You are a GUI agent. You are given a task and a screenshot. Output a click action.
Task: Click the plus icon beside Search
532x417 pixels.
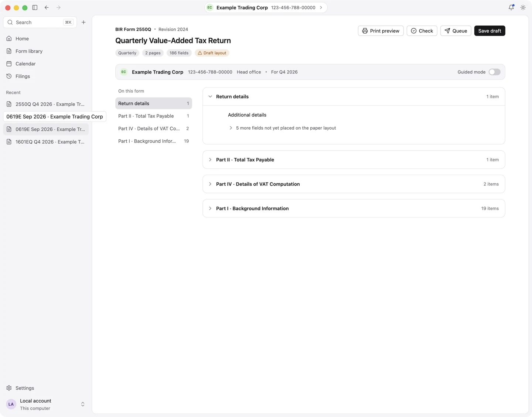(x=83, y=22)
